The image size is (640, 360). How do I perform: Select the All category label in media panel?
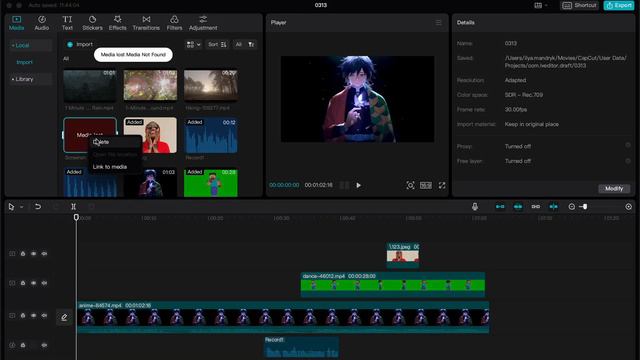coord(66,58)
